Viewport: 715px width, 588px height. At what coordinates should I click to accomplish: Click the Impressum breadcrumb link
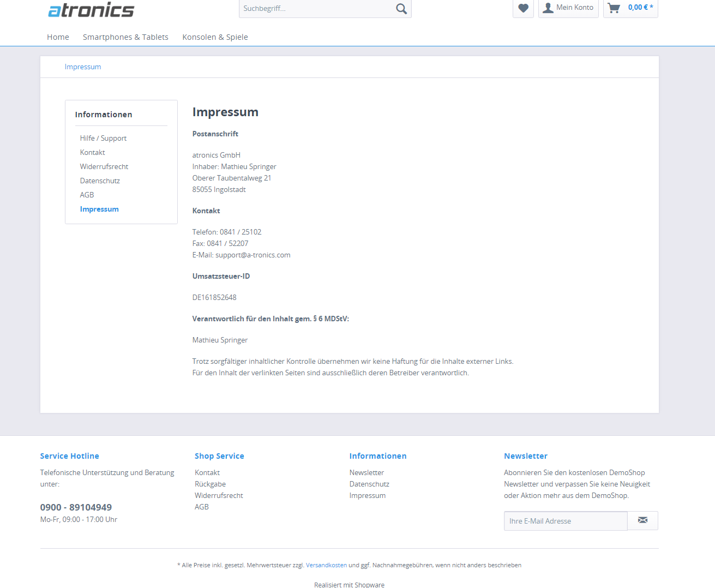click(83, 67)
